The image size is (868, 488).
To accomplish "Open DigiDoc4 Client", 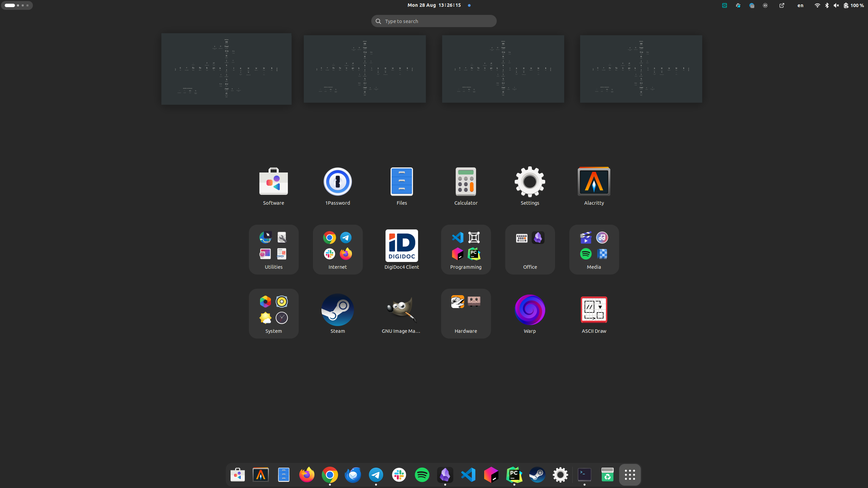I will click(x=402, y=249).
